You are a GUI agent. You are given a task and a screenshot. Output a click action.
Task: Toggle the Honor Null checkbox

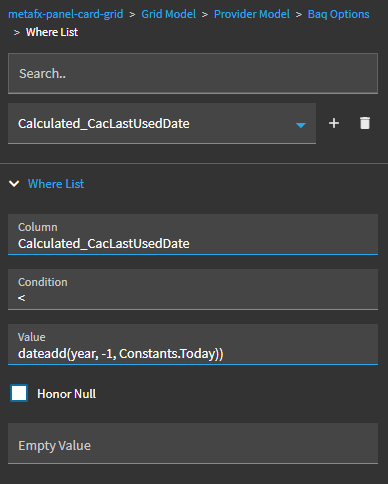point(19,393)
